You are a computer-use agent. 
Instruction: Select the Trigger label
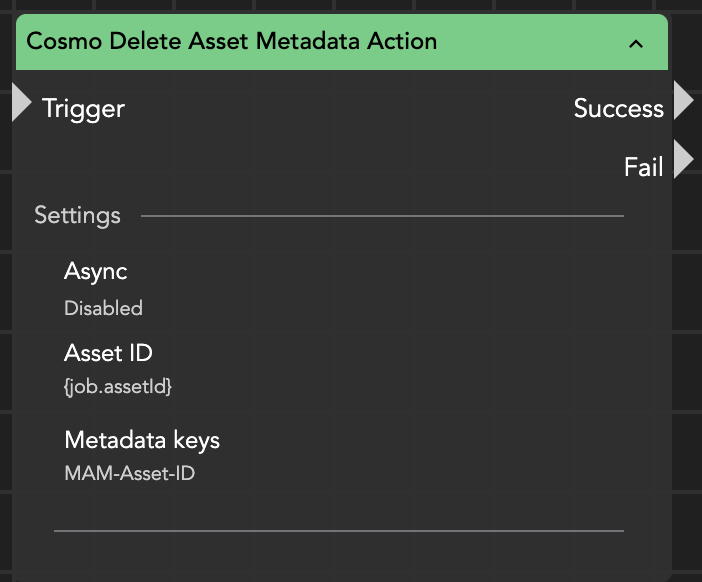(83, 108)
